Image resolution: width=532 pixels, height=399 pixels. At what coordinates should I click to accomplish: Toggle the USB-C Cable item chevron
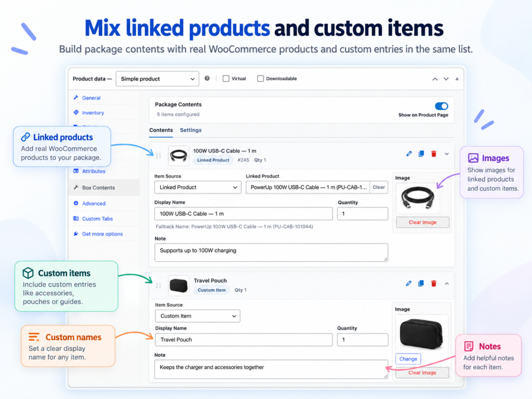[447, 154]
